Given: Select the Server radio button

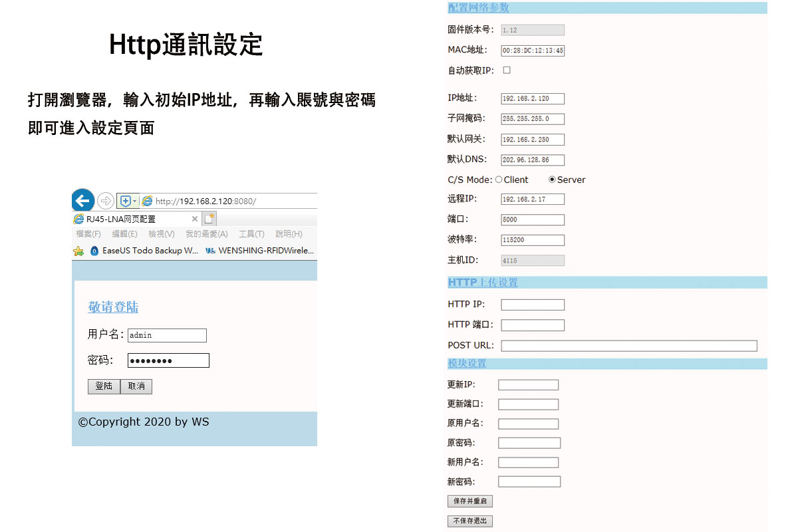Looking at the screenshot, I should [x=552, y=180].
